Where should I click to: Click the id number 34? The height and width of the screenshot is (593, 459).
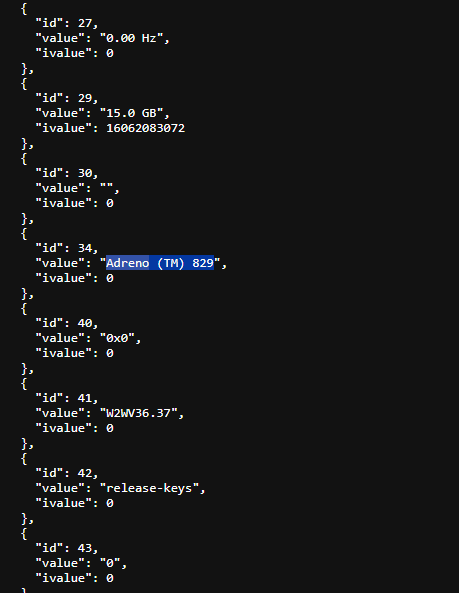[85, 248]
